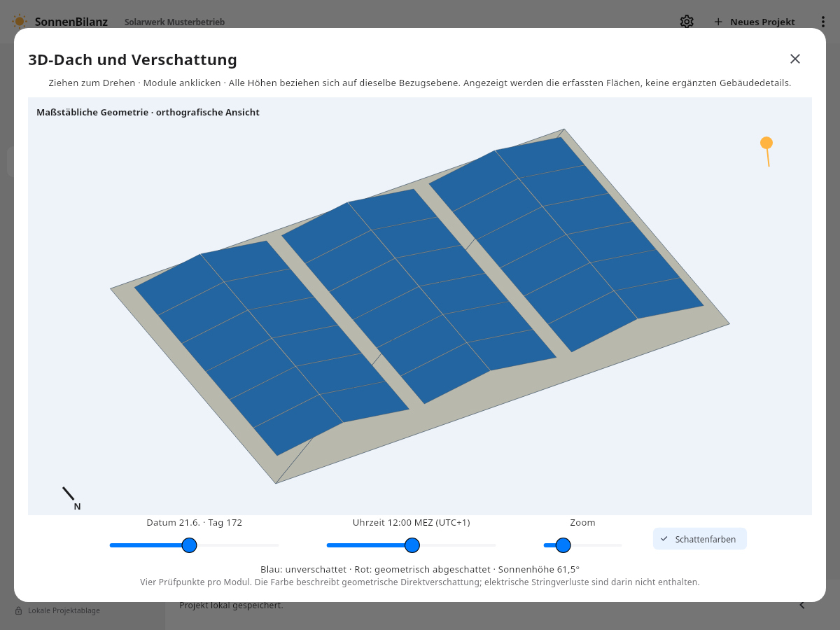
Task: Click the Neues Projekt button
Action: (755, 22)
